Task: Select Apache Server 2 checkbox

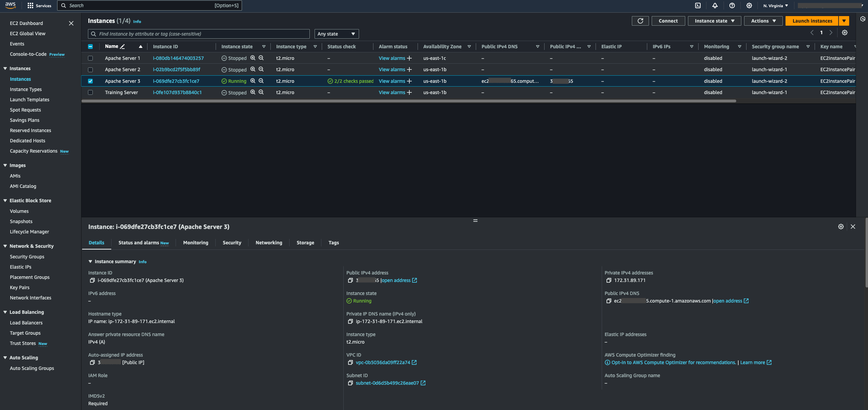Action: click(x=90, y=69)
